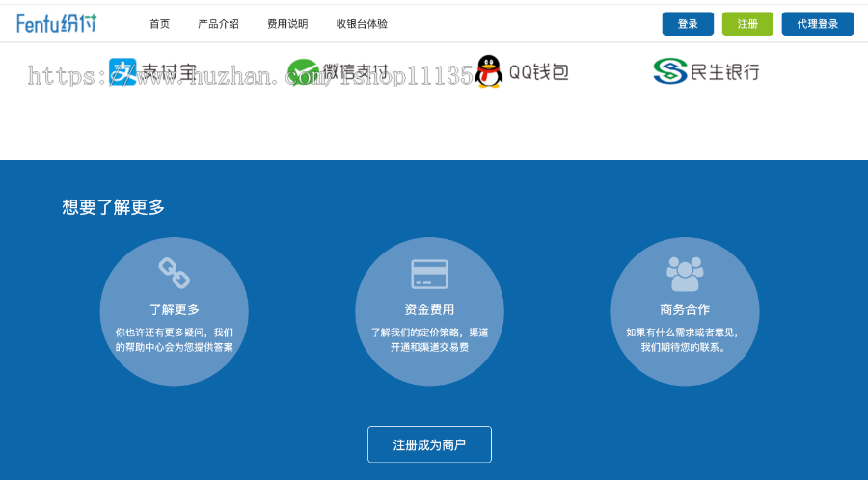Click the credit card icon
This screenshot has height=480, width=868.
coord(429,275)
